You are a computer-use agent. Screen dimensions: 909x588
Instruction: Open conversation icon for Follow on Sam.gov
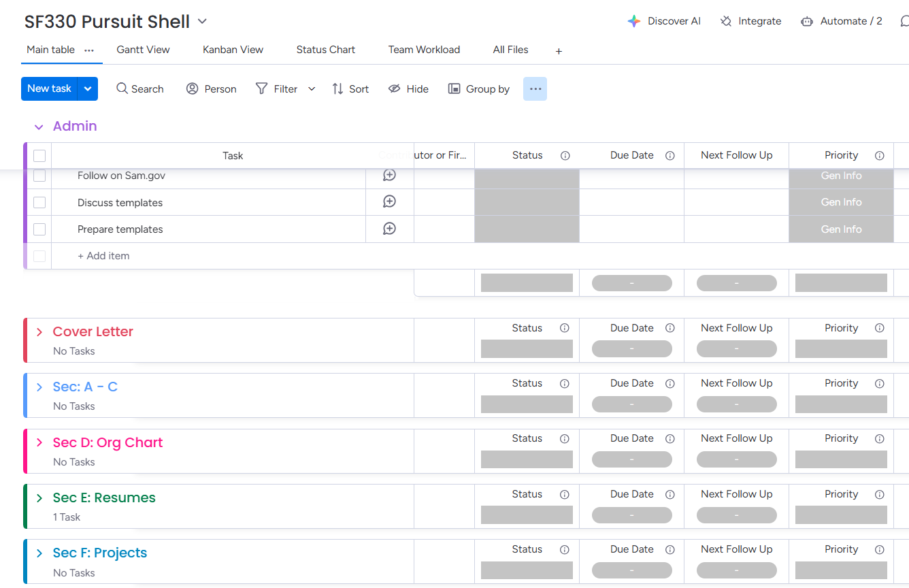click(389, 175)
